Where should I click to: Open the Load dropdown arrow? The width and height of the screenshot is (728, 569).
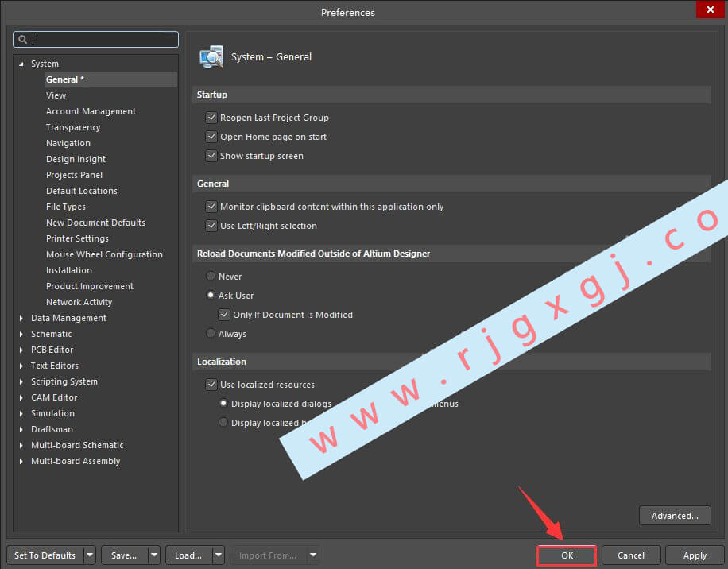pyautogui.click(x=219, y=555)
